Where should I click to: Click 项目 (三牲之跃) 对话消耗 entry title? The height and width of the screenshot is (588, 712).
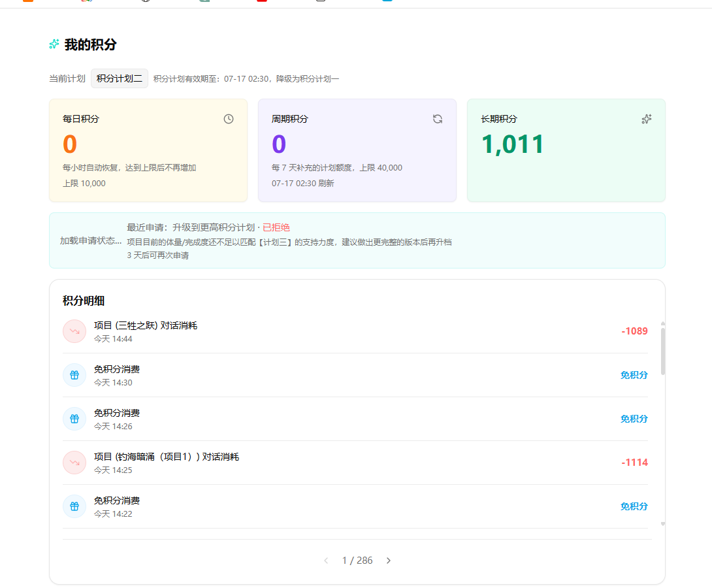145,325
